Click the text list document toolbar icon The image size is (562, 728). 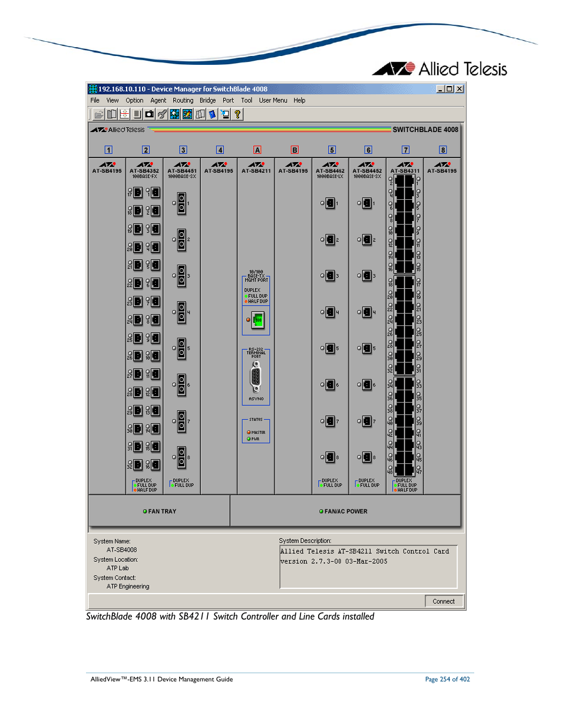click(137, 114)
